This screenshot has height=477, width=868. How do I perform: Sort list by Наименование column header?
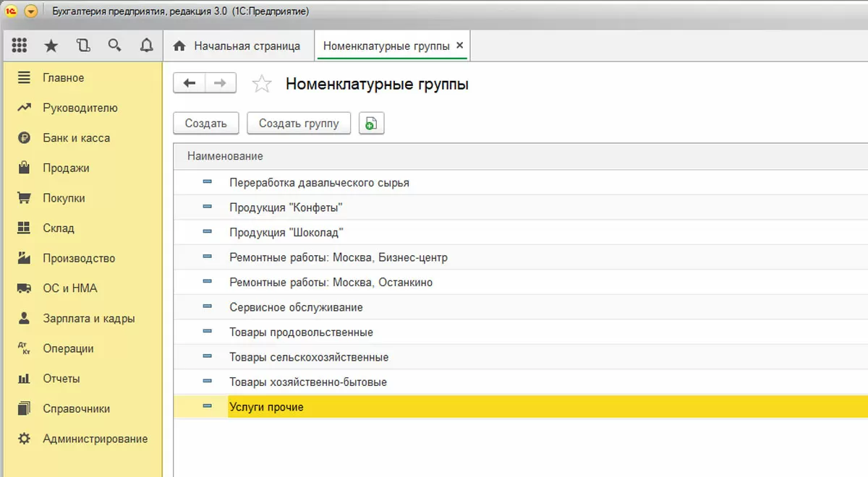pos(225,156)
